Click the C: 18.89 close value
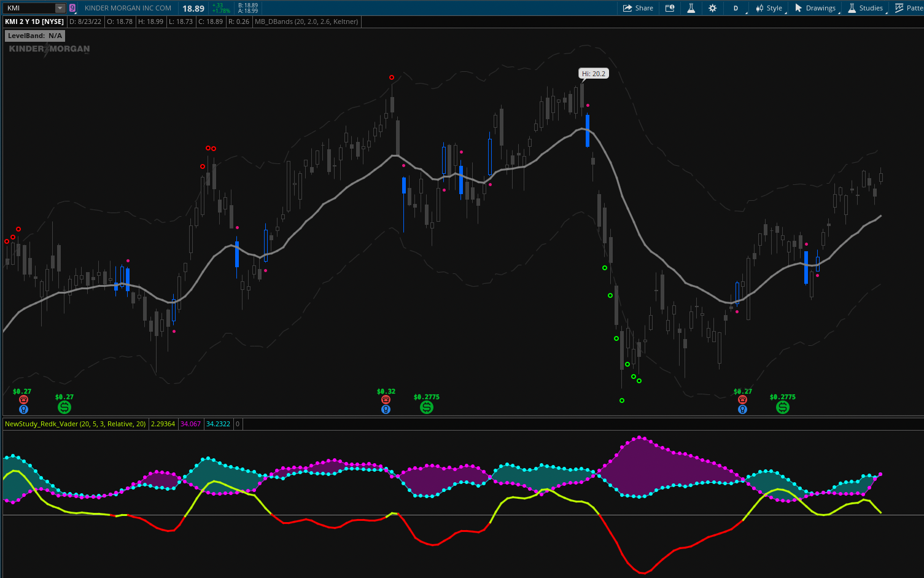 [211, 21]
